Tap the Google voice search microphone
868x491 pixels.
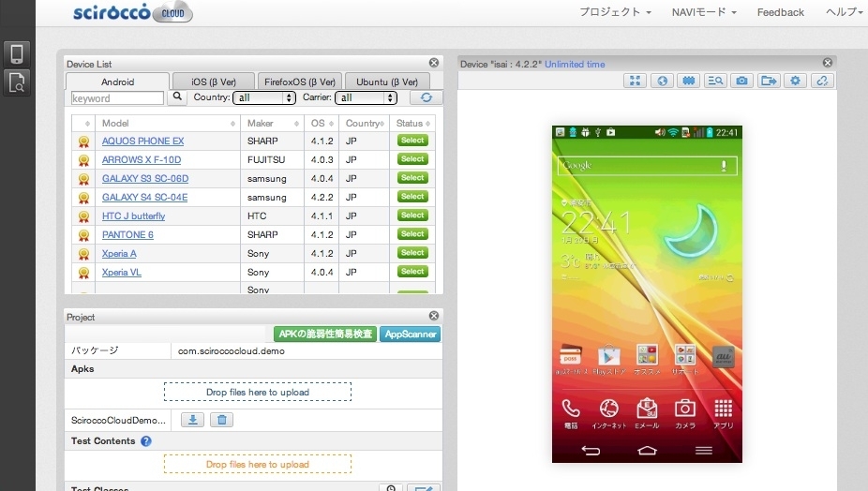[724, 166]
